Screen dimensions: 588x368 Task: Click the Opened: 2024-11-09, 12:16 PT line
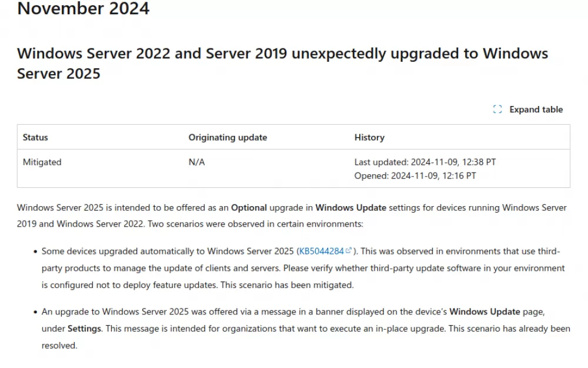click(415, 175)
